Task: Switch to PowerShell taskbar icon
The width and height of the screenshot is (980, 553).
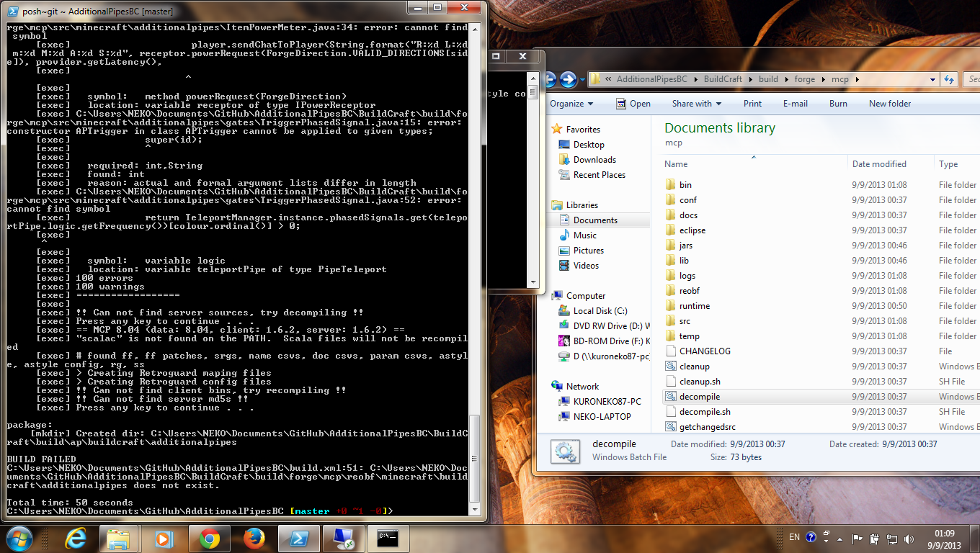Action: [298, 539]
